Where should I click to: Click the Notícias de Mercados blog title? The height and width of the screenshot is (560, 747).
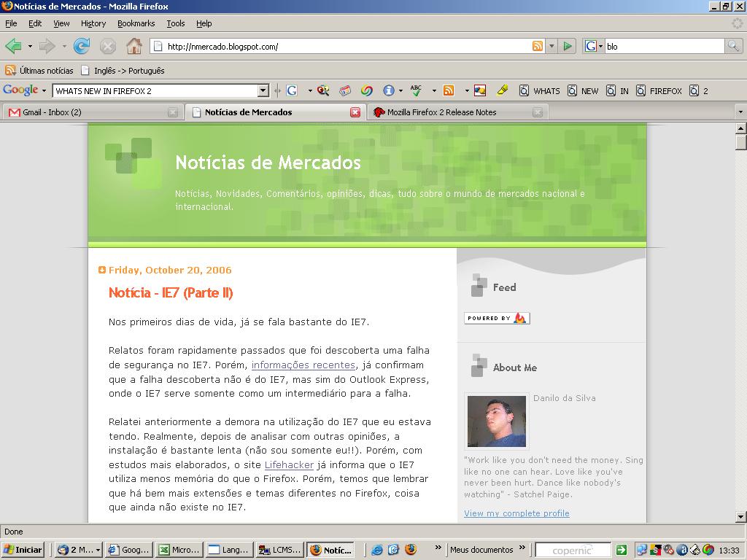[268, 163]
